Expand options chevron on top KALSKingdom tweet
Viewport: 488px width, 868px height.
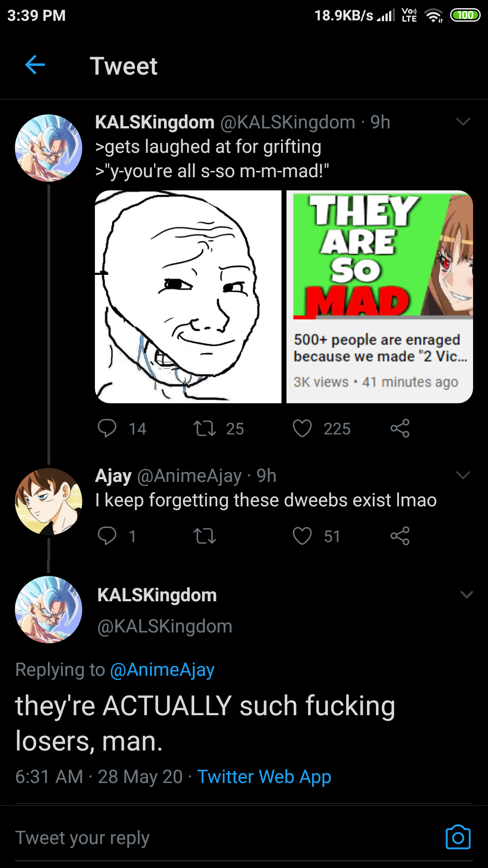tap(463, 122)
